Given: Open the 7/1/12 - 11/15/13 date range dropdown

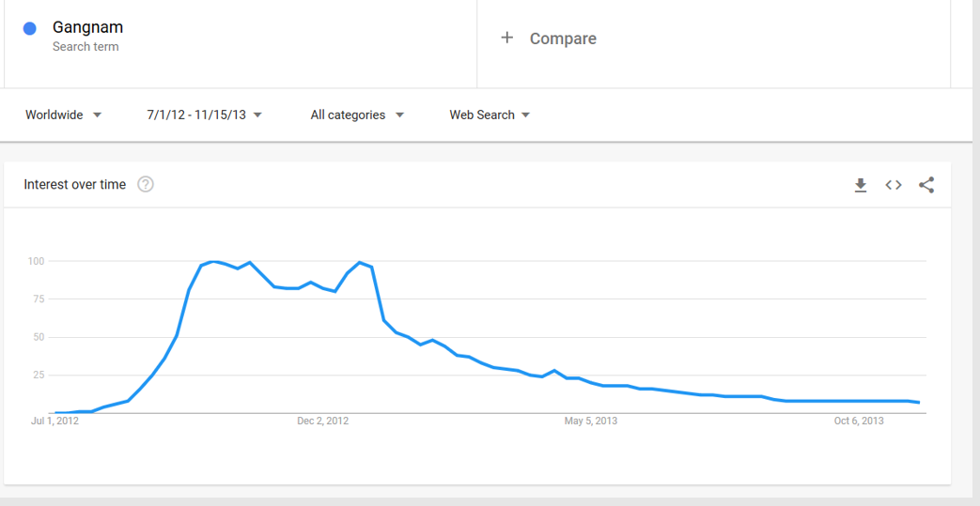Looking at the screenshot, I should coord(204,115).
